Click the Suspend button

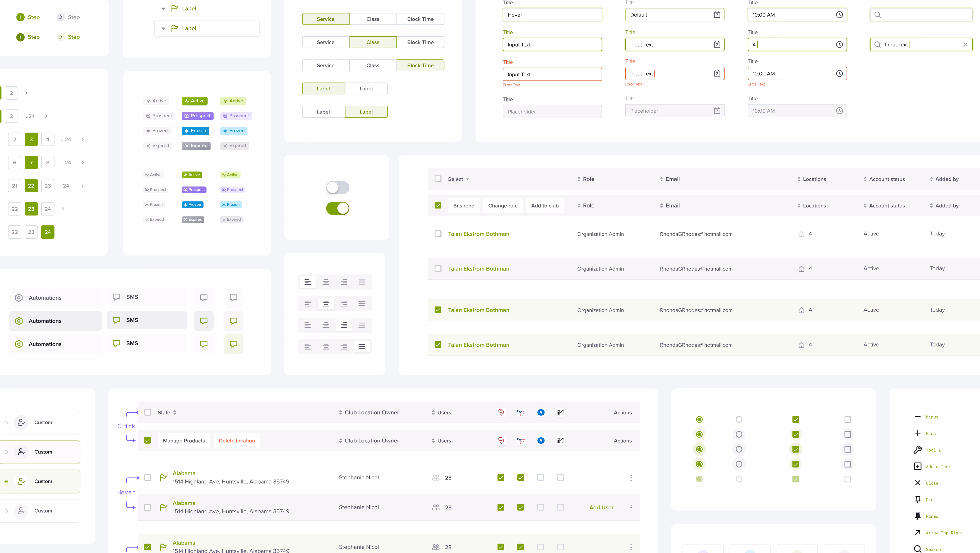click(463, 206)
